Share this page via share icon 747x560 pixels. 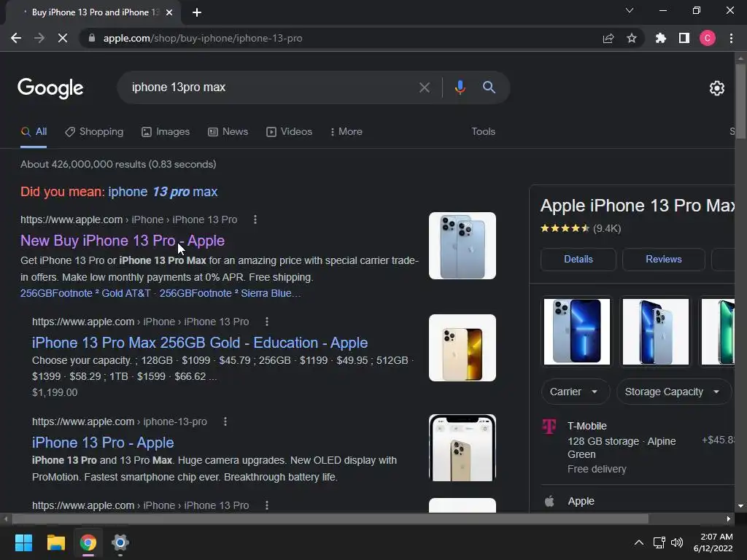[608, 38]
